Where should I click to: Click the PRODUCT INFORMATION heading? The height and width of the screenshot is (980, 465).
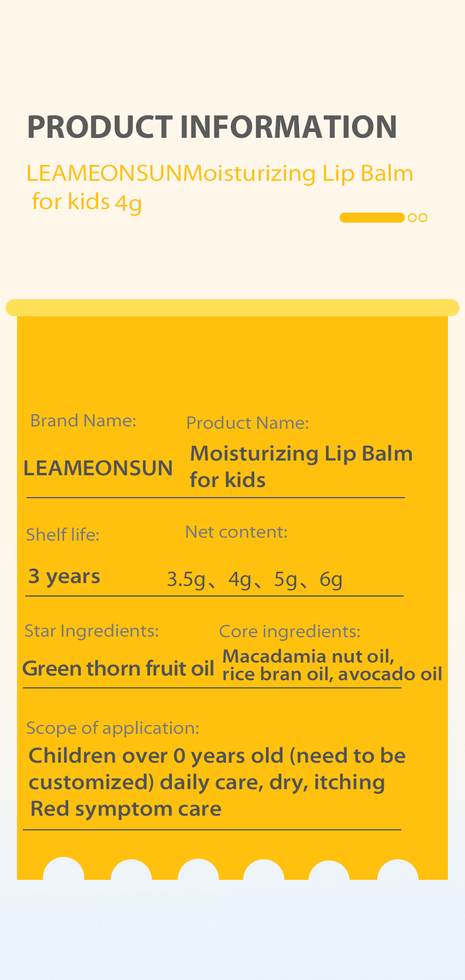pos(212,127)
